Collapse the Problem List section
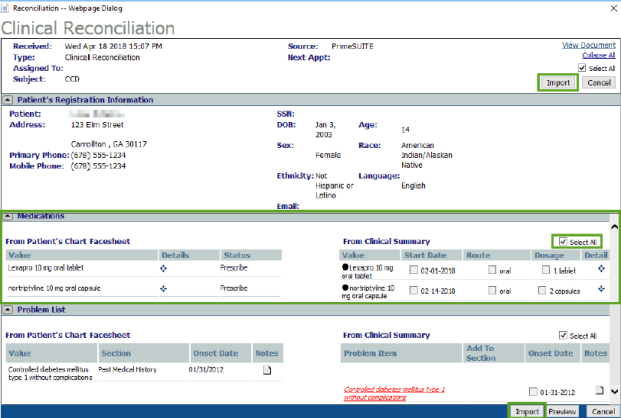Screen dimensions: 621x418 (x=8, y=311)
